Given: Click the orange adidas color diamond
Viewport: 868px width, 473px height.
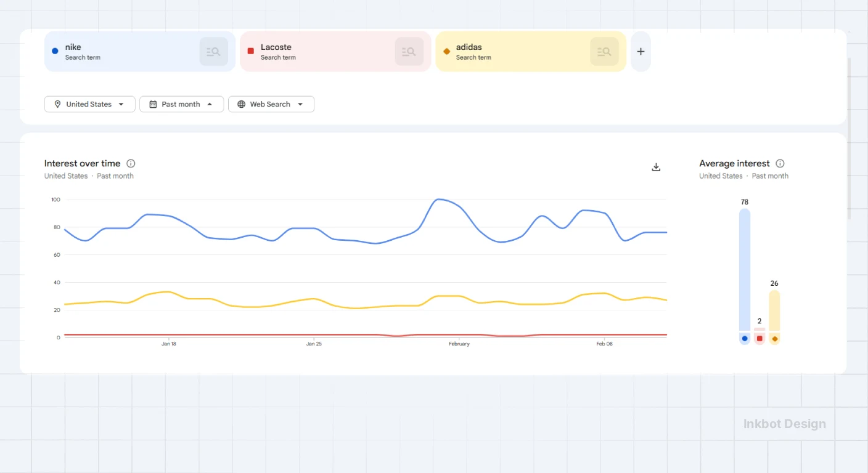Looking at the screenshot, I should pyautogui.click(x=446, y=51).
